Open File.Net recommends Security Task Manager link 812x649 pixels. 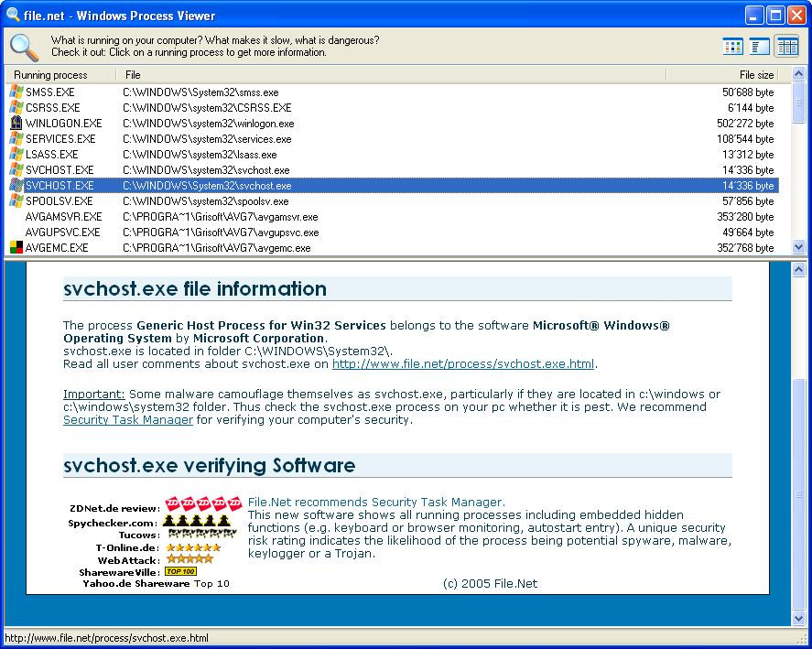coord(376,502)
